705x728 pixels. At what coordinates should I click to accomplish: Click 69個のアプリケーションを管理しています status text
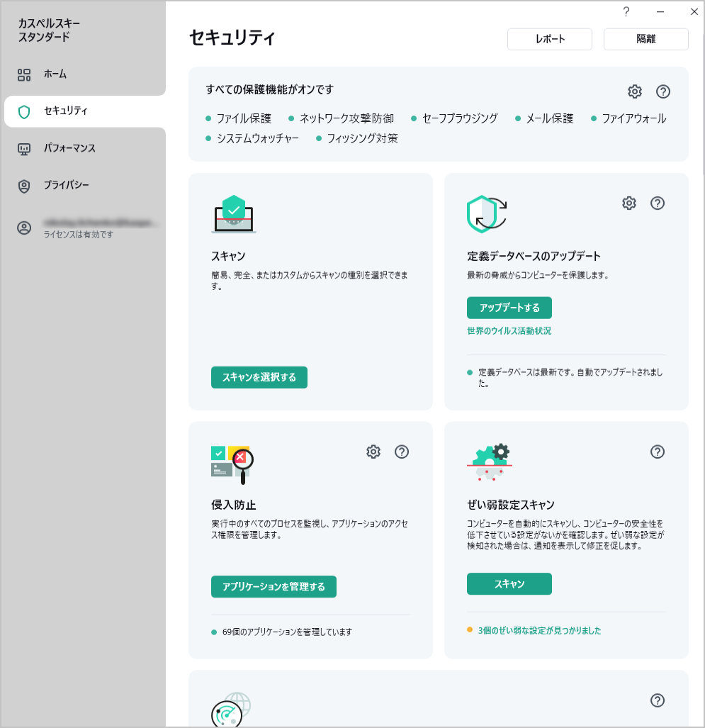tap(287, 632)
